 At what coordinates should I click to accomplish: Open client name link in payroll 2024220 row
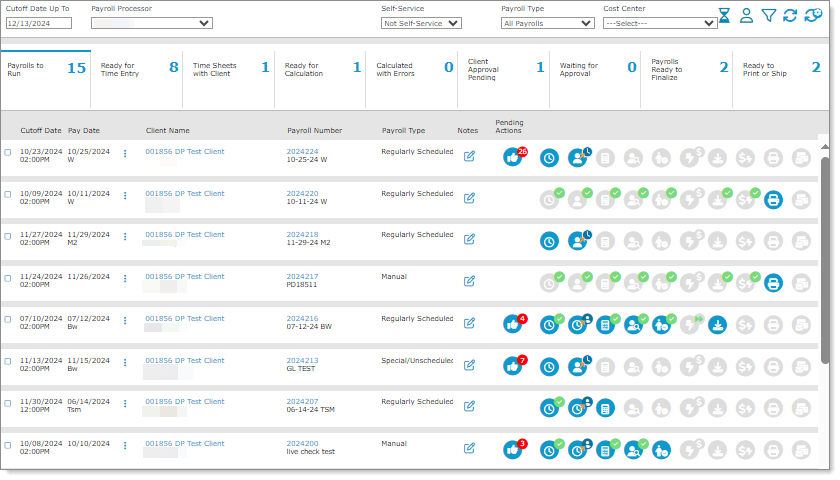click(185, 193)
